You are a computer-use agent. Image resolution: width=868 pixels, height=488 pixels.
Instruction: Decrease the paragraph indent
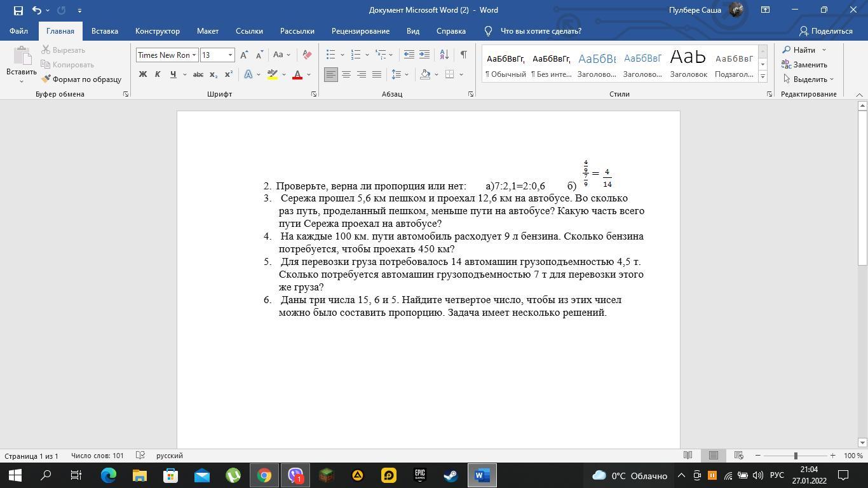[x=409, y=55]
